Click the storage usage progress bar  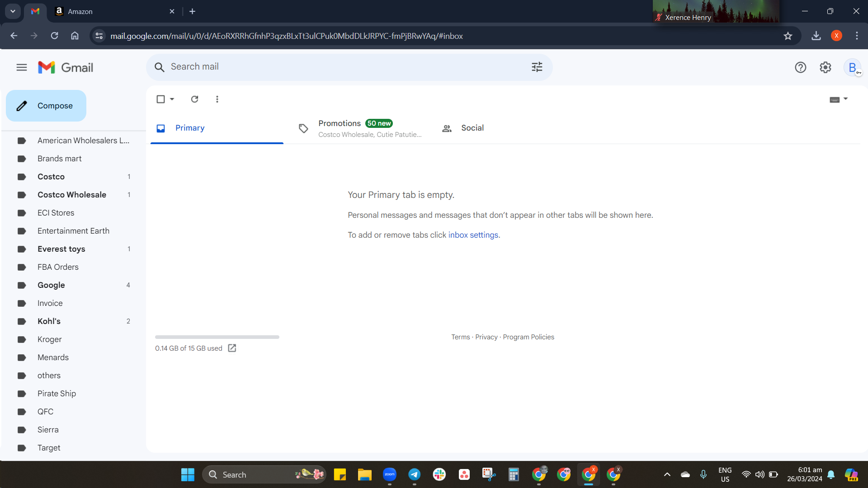click(x=217, y=337)
